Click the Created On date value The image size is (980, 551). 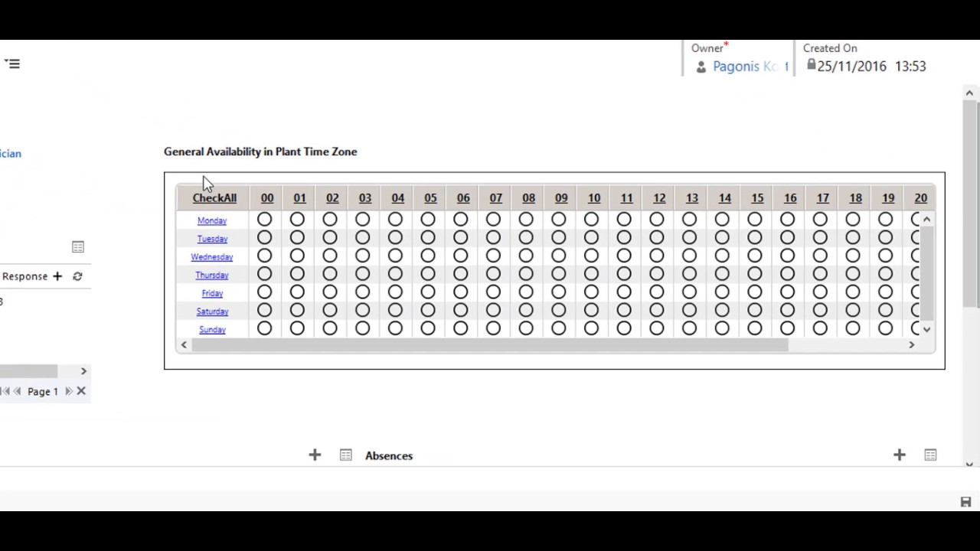coord(871,67)
